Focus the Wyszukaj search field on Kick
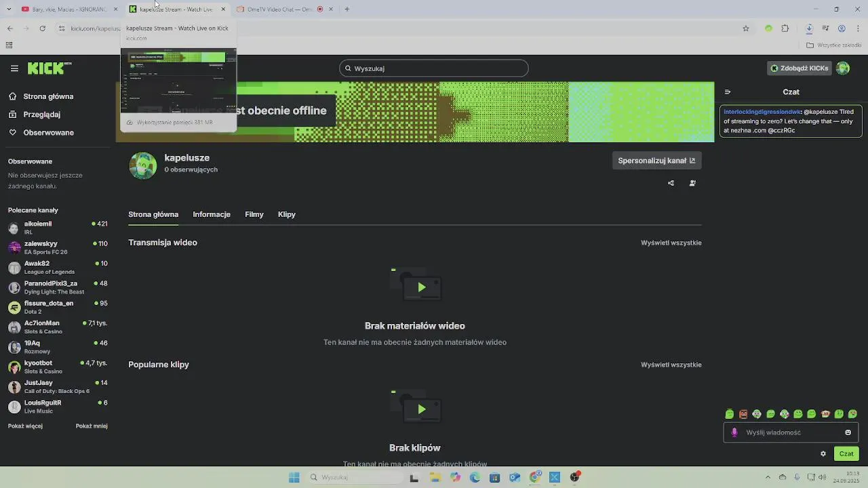 click(x=434, y=68)
